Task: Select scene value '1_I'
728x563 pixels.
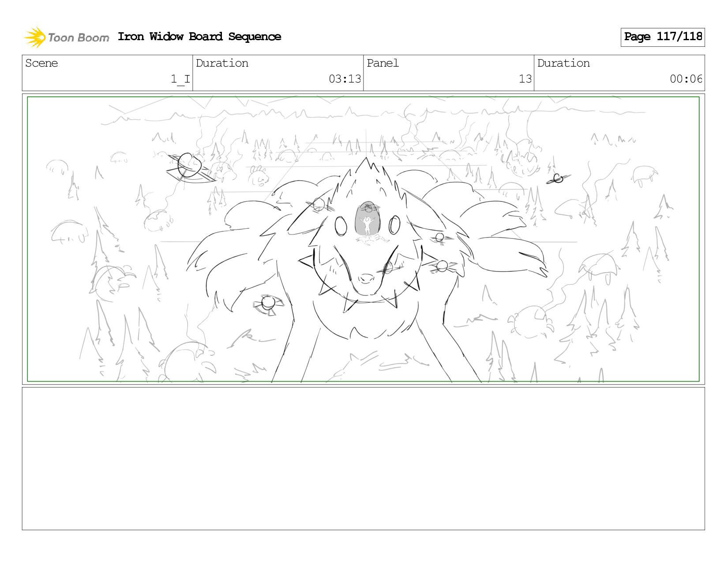Action: (180, 79)
